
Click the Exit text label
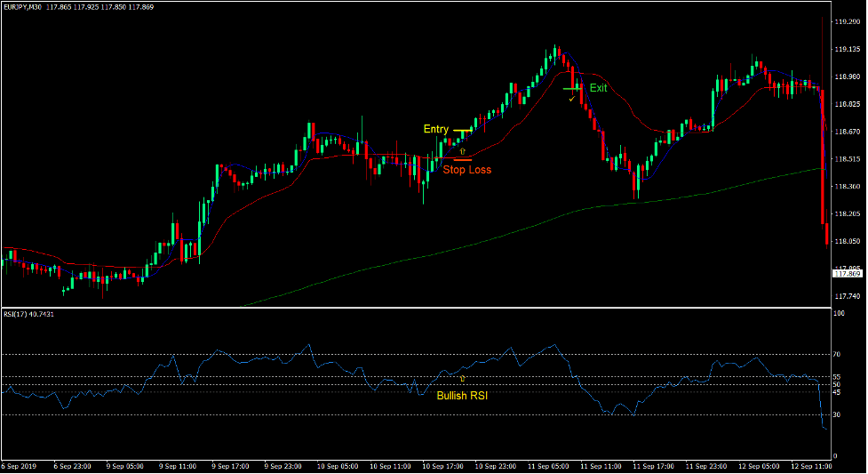pyautogui.click(x=598, y=88)
